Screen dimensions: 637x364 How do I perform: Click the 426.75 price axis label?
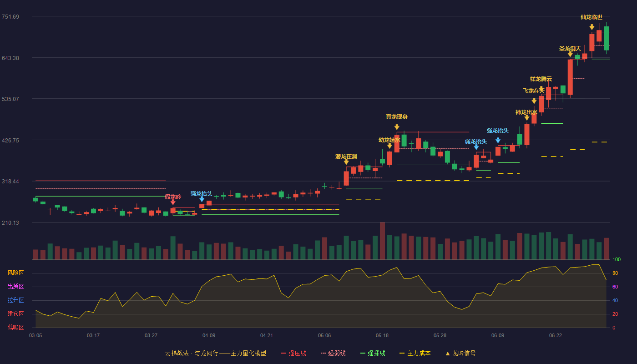point(10,141)
